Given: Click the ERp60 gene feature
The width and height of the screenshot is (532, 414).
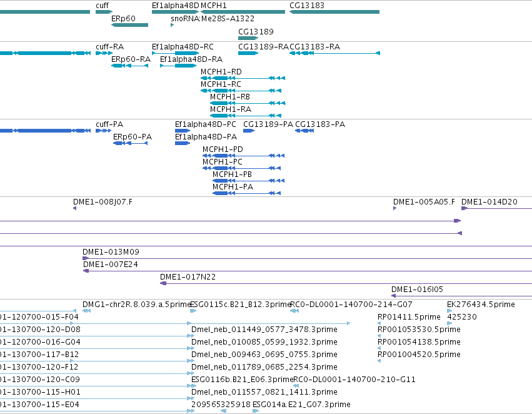Looking at the screenshot, I should click(129, 25).
